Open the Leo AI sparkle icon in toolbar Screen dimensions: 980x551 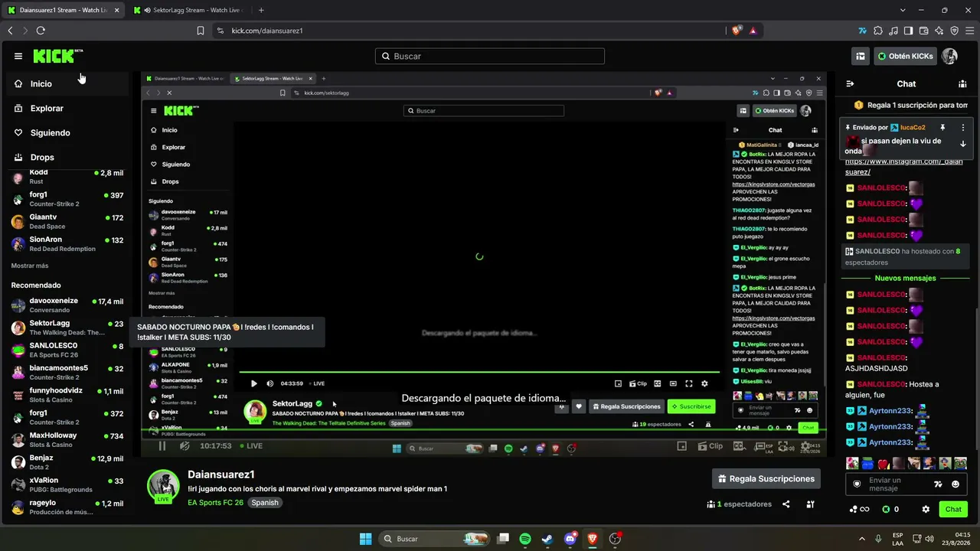click(939, 31)
